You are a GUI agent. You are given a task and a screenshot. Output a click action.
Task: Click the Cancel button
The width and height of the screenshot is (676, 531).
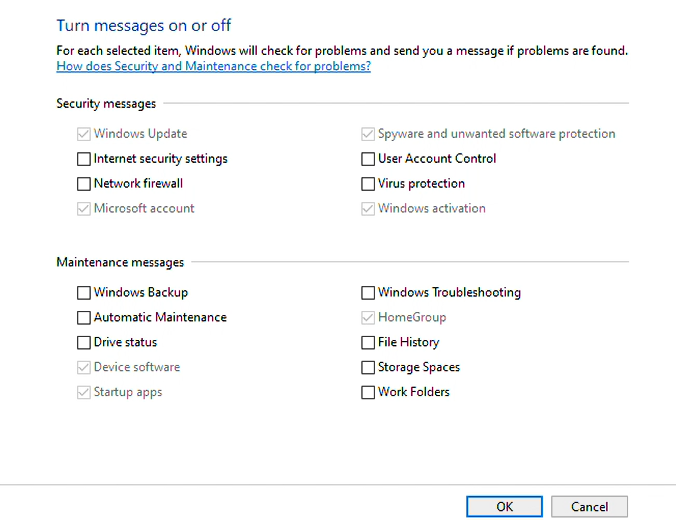pyautogui.click(x=589, y=506)
